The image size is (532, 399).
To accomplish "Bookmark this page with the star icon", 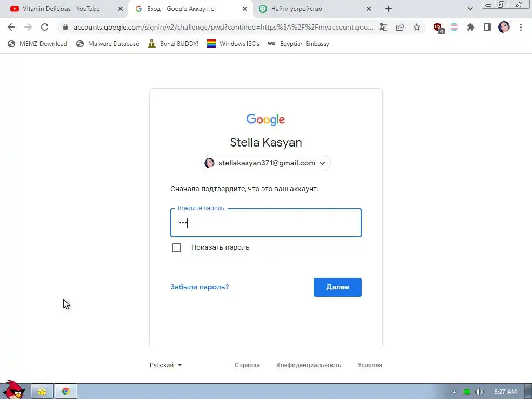I will click(417, 27).
